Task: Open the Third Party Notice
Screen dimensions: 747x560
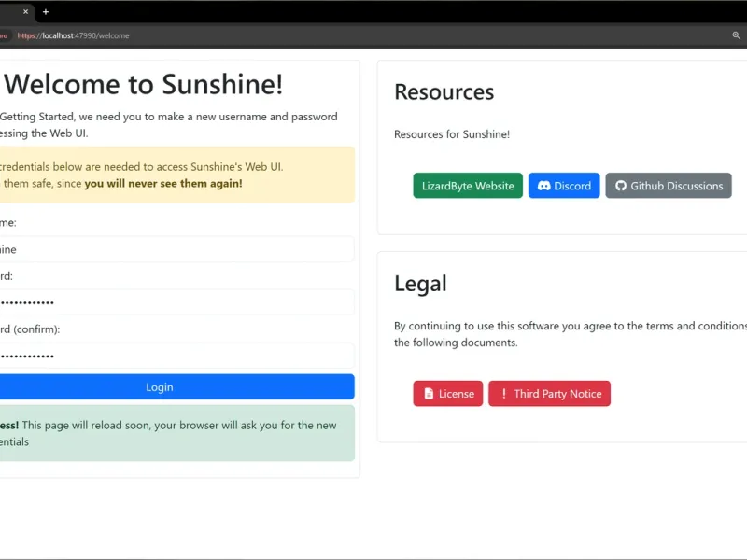Action: [549, 394]
